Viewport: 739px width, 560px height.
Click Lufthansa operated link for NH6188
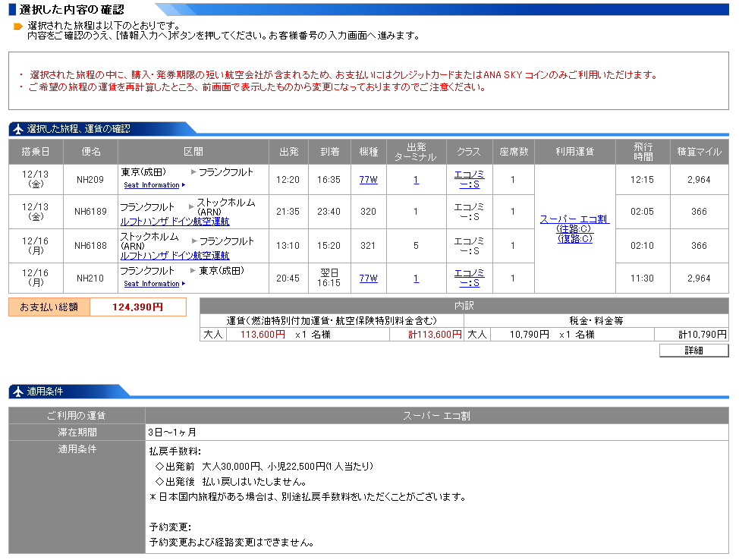175,256
